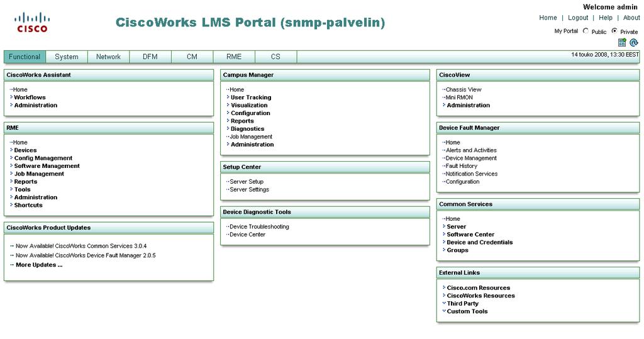Expand Config Management in RME
Screen dimensions: 644x339
click(43, 158)
